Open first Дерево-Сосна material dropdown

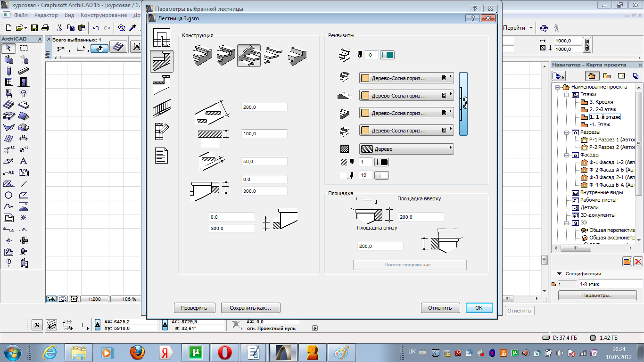pyautogui.click(x=406, y=78)
